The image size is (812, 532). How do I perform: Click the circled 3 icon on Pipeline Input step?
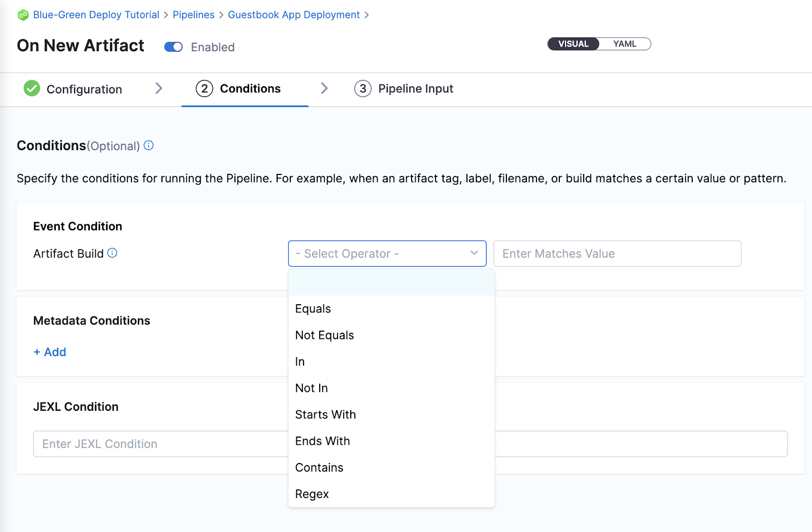pyautogui.click(x=362, y=89)
